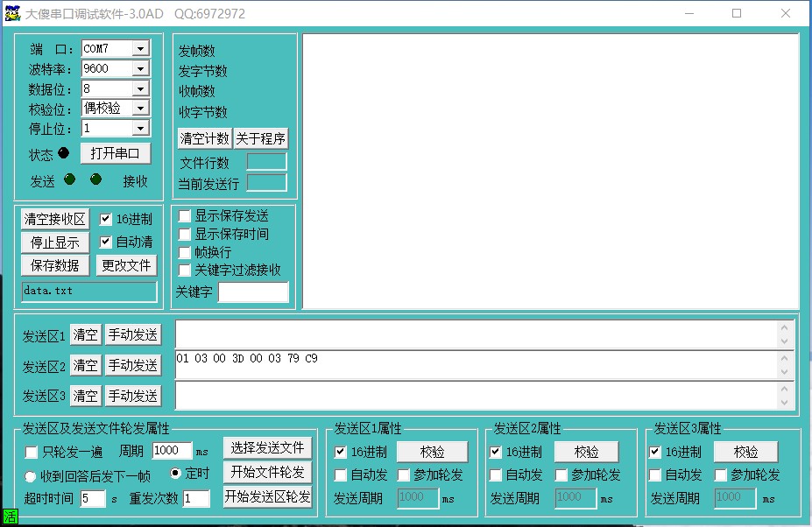This screenshot has height=527, width=812.
Task: Click the 周期 1000 ms field
Action: [x=172, y=450]
